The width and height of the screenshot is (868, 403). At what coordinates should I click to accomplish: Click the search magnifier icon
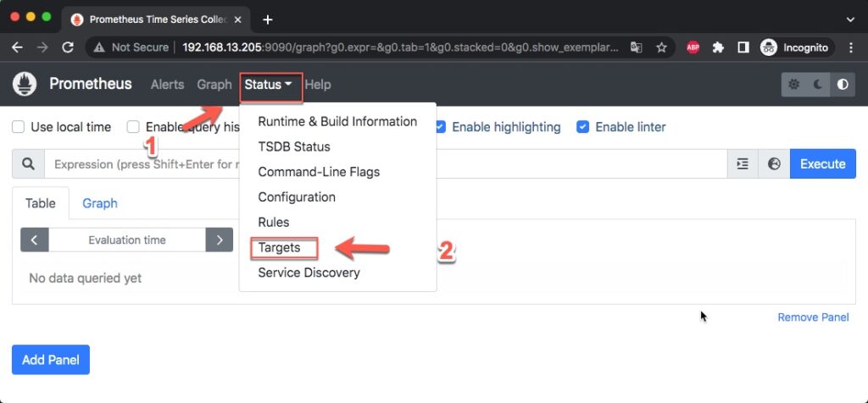(x=28, y=163)
